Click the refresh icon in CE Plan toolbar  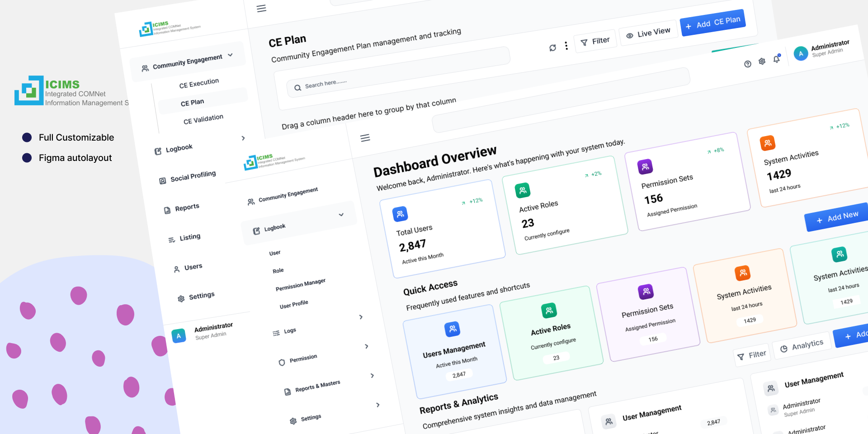click(552, 48)
